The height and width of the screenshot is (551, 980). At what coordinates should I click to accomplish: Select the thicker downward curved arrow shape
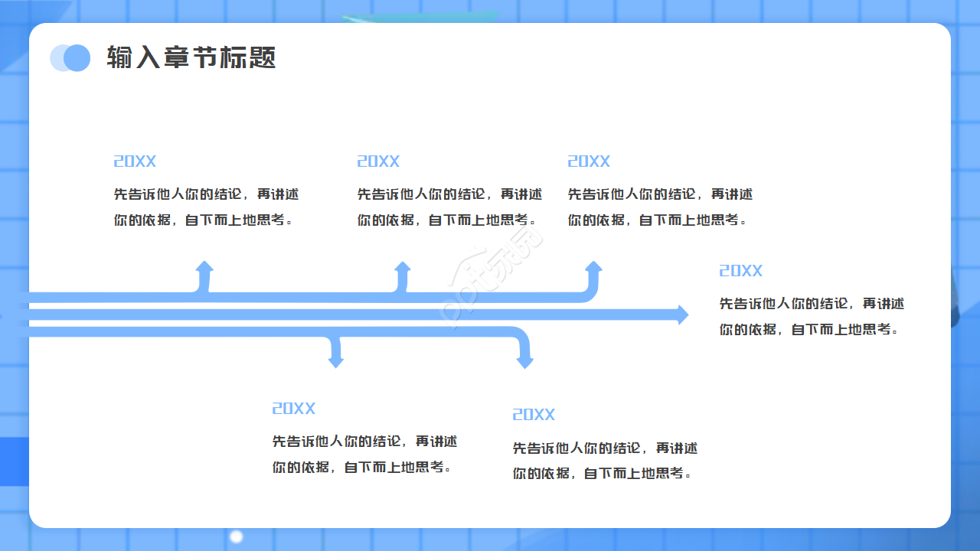(524, 349)
